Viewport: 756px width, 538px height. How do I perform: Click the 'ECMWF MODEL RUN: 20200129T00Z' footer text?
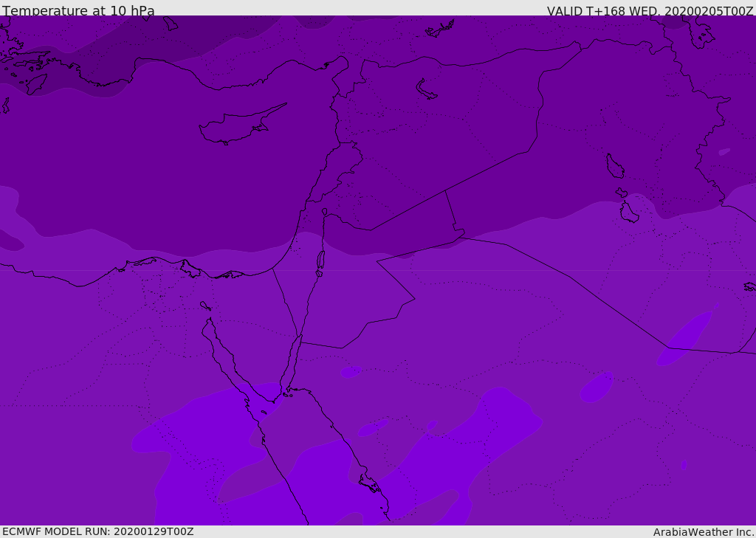coord(98,531)
